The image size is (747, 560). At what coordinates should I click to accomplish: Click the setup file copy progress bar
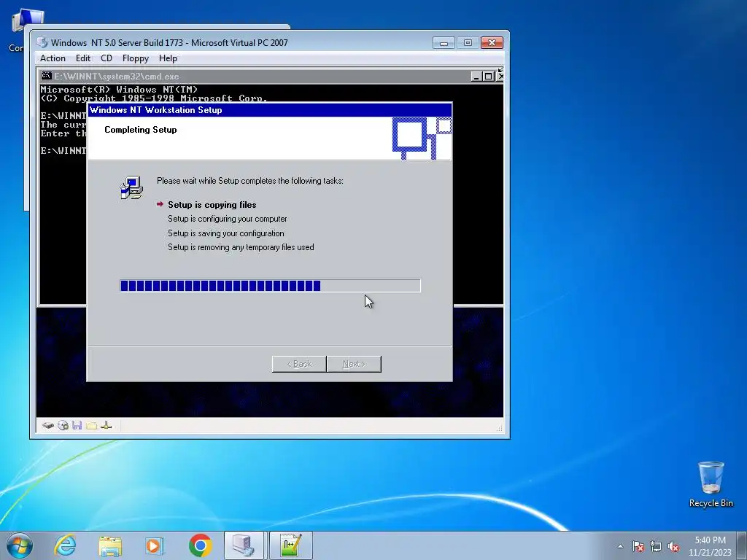[270, 286]
